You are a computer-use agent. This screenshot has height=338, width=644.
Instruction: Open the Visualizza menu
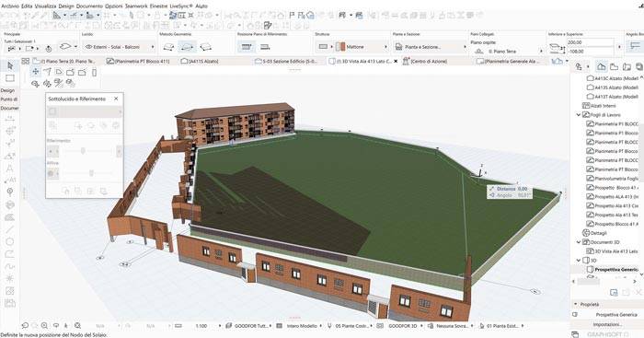pyautogui.click(x=45, y=6)
